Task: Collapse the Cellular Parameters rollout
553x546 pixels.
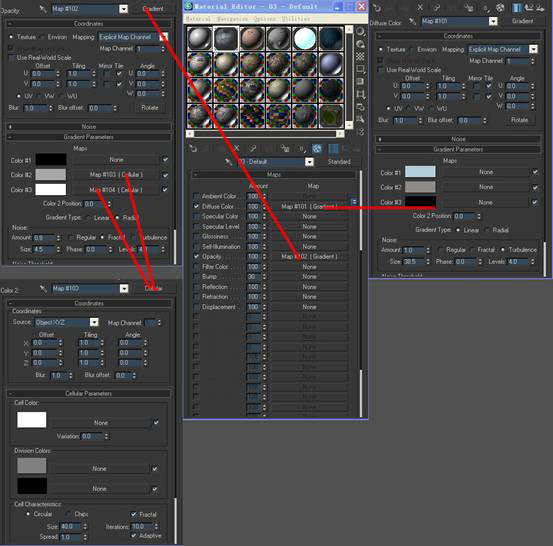Action: coord(89,393)
